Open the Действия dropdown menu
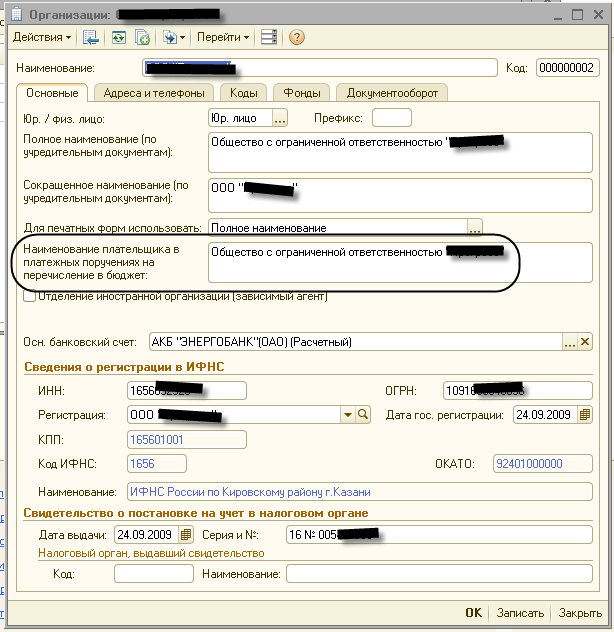This screenshot has height=632, width=614. (x=41, y=38)
